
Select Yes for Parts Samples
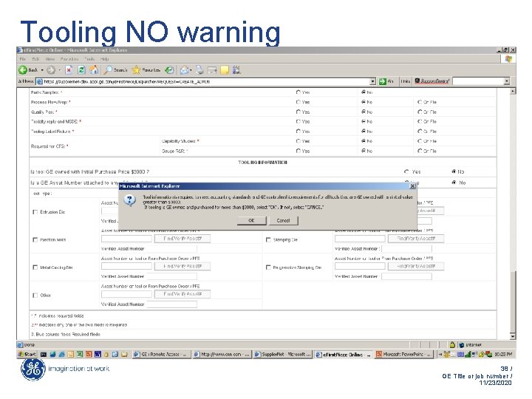point(299,92)
